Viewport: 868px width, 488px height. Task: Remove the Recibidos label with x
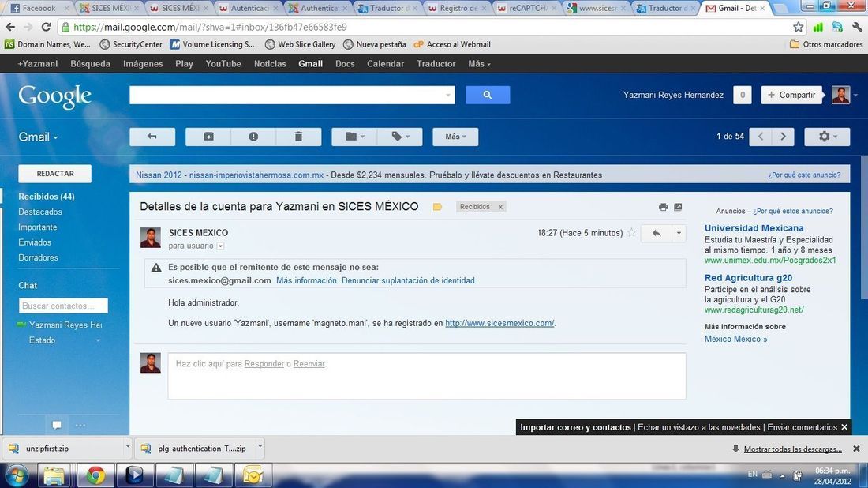(x=500, y=207)
